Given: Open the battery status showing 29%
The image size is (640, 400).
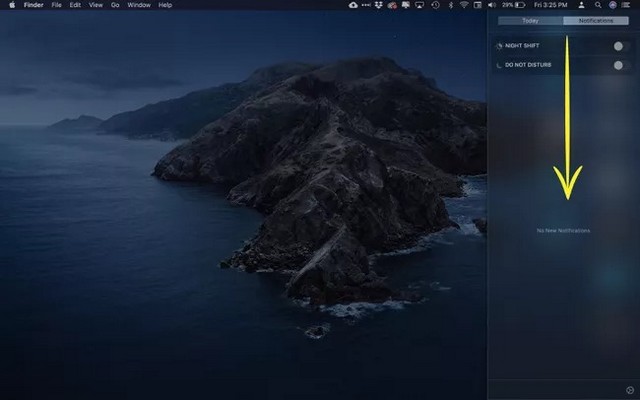Looking at the screenshot, I should click(x=513, y=5).
